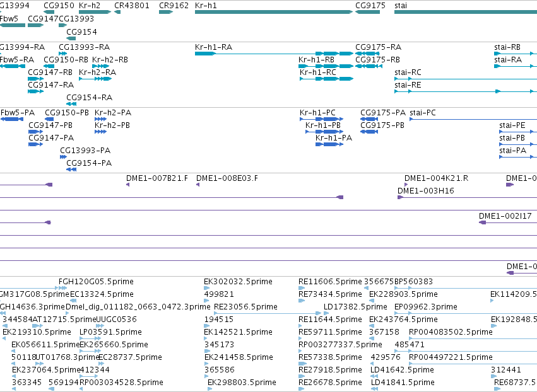The image size is (537, 392).
Task: Select EST label RP003277337.5prime
Action: (340, 345)
